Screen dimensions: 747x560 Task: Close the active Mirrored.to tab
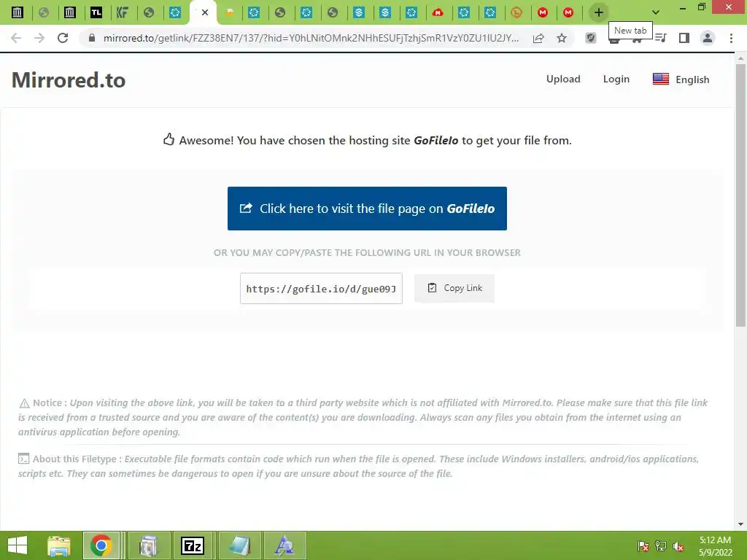(x=205, y=12)
